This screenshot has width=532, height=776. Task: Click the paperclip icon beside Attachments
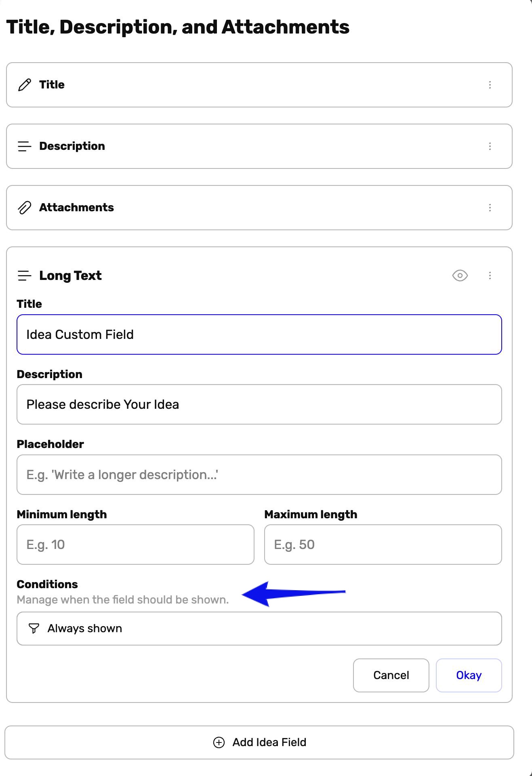click(x=24, y=208)
